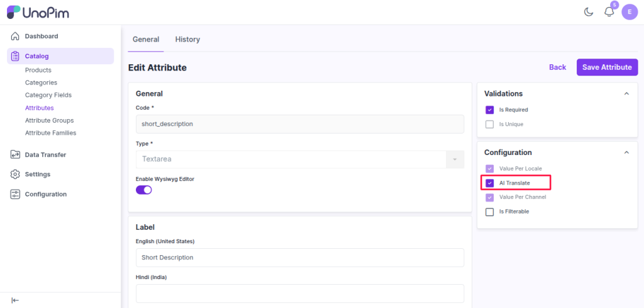This screenshot has width=644, height=308.
Task: Check the Is Unique checkbox
Action: pyautogui.click(x=490, y=124)
